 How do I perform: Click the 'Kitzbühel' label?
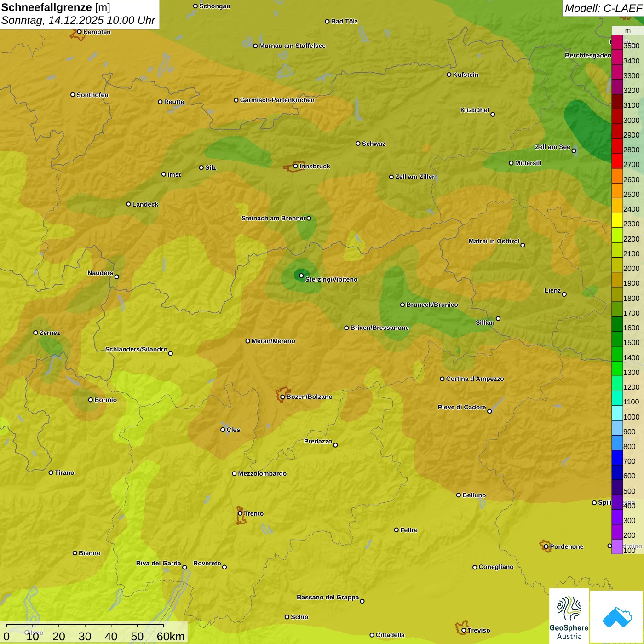click(x=475, y=110)
